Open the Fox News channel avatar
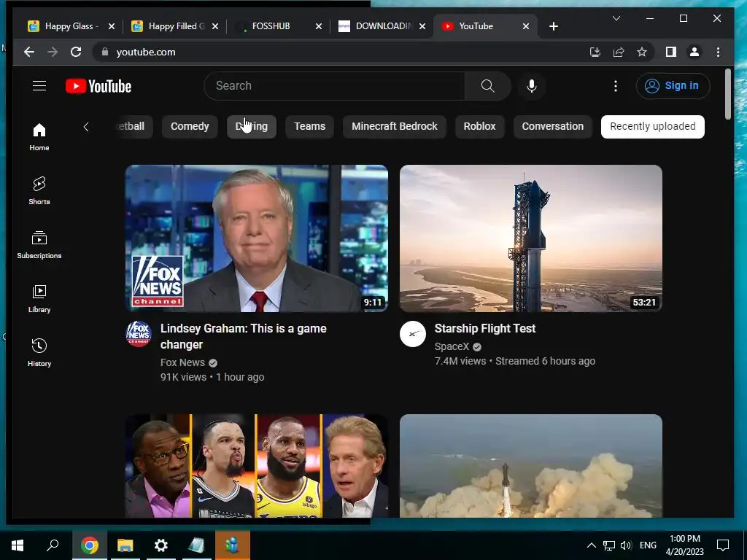747x560 pixels. click(x=139, y=333)
